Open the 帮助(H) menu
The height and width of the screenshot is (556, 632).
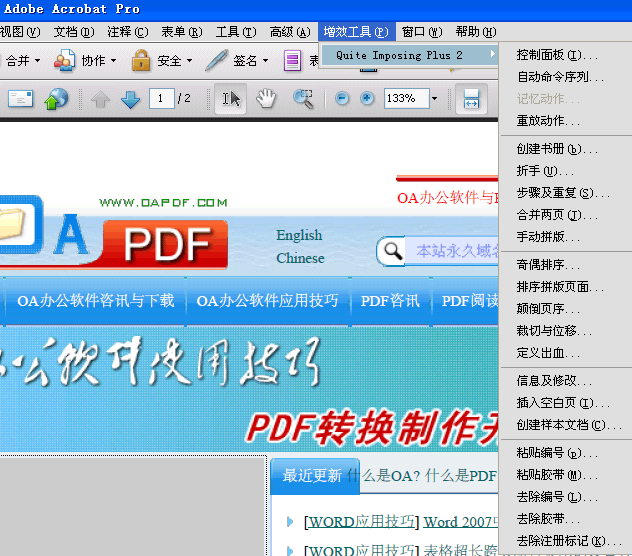(x=476, y=32)
